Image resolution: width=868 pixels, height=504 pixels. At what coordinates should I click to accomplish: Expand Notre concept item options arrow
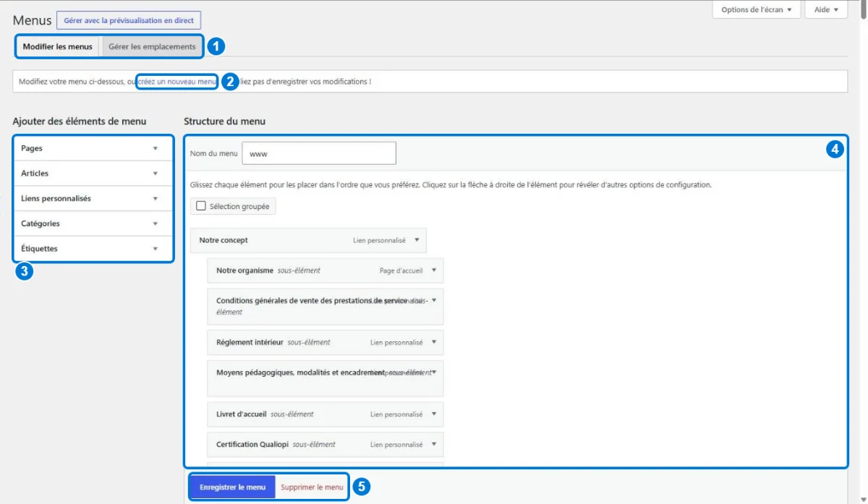click(417, 240)
